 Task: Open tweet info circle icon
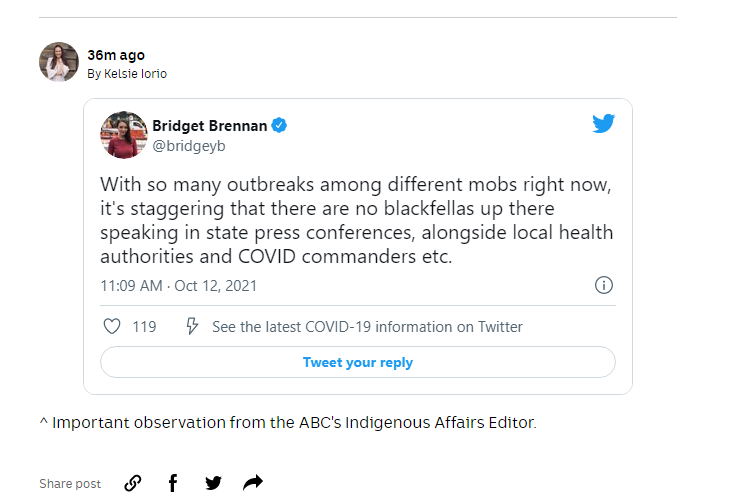coord(604,285)
